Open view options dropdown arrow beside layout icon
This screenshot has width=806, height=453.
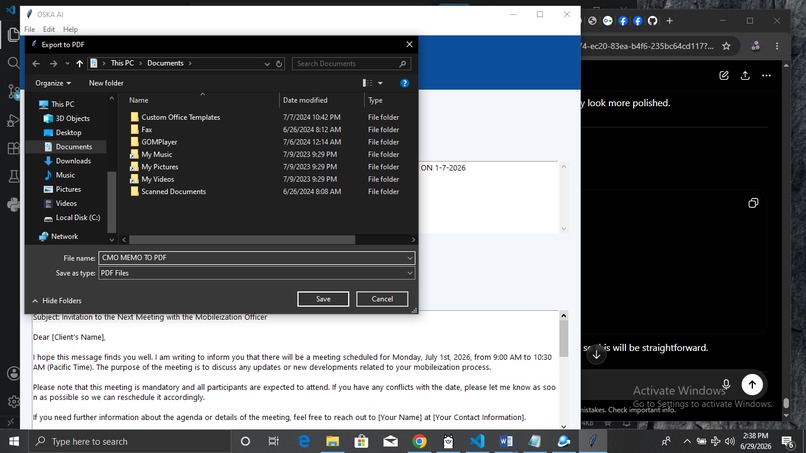coord(380,83)
